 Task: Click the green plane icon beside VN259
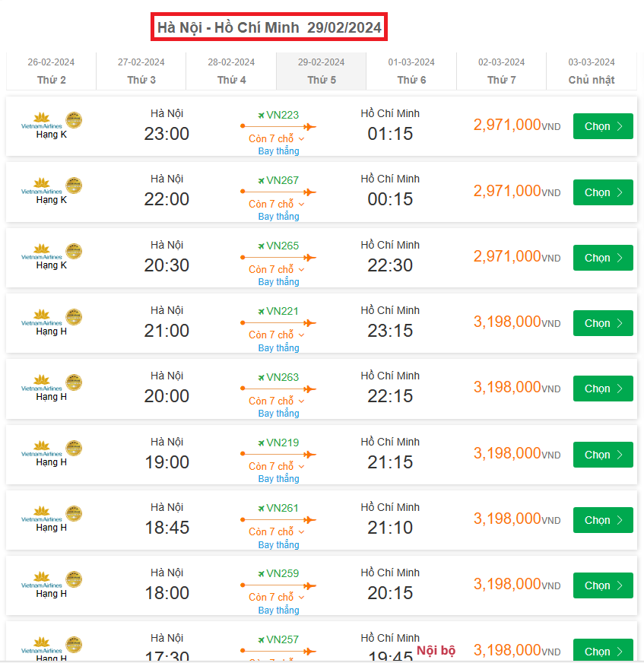261,574
